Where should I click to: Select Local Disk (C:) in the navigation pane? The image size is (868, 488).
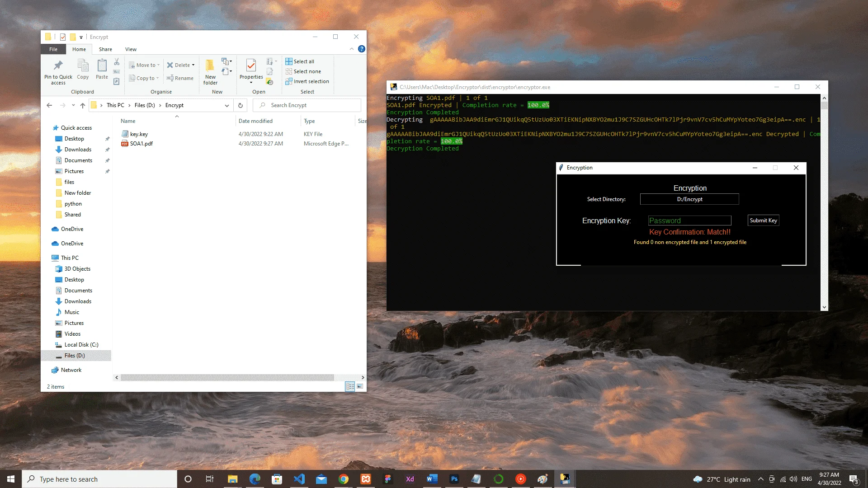[81, 345]
